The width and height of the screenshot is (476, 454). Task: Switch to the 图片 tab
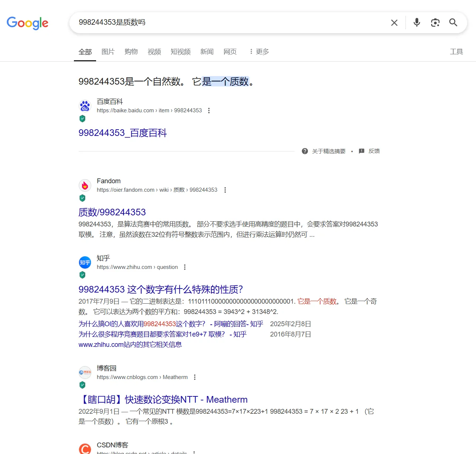pos(108,52)
